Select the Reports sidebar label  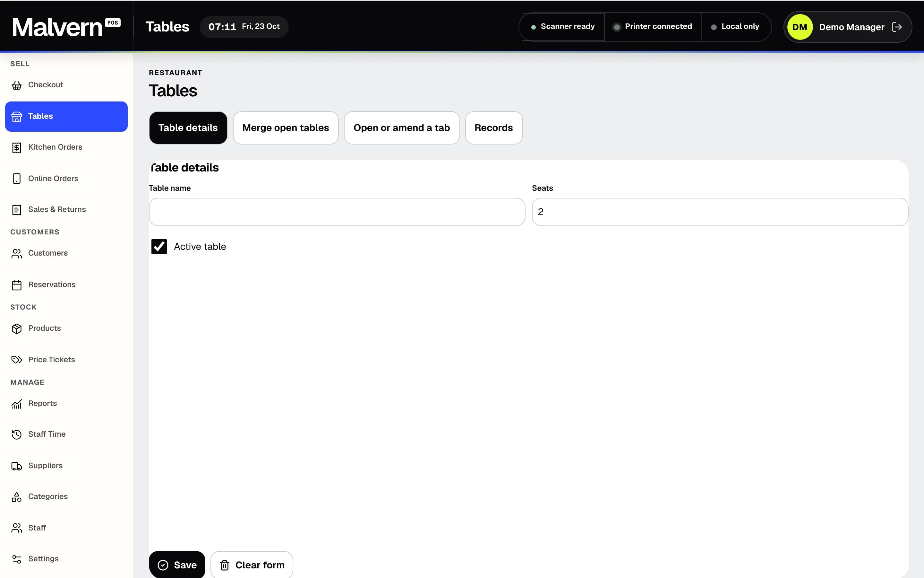(42, 403)
